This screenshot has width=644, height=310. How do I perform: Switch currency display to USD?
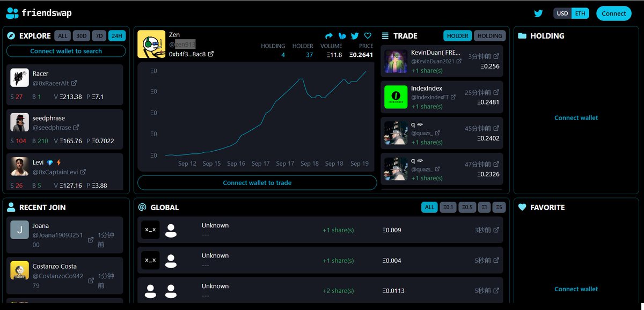pyautogui.click(x=562, y=13)
